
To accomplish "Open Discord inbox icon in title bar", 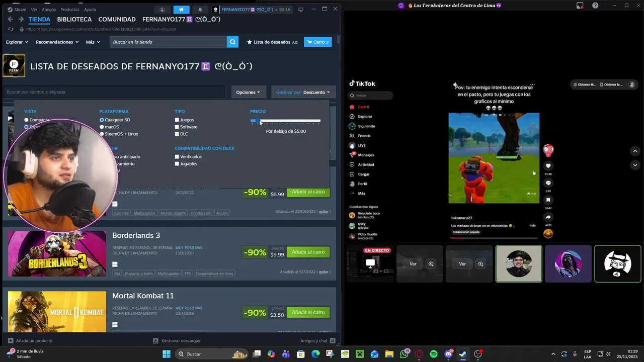I will click(x=580, y=6).
